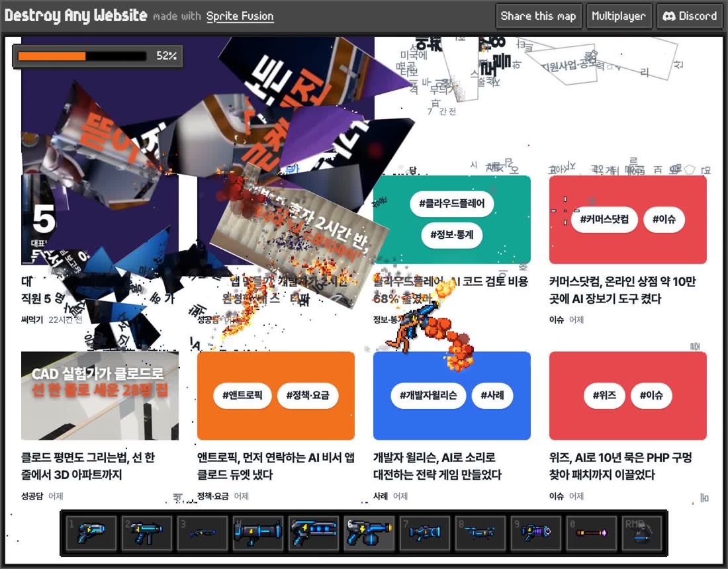The height and width of the screenshot is (569, 728).
Task: Click the #개발자윌리슨 tag
Action: click(x=428, y=396)
